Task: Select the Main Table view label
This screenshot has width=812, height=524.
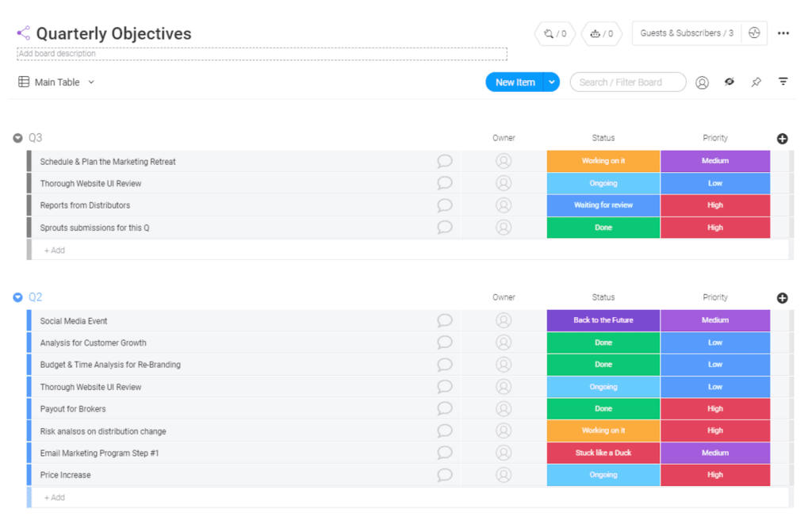Action: coord(57,82)
